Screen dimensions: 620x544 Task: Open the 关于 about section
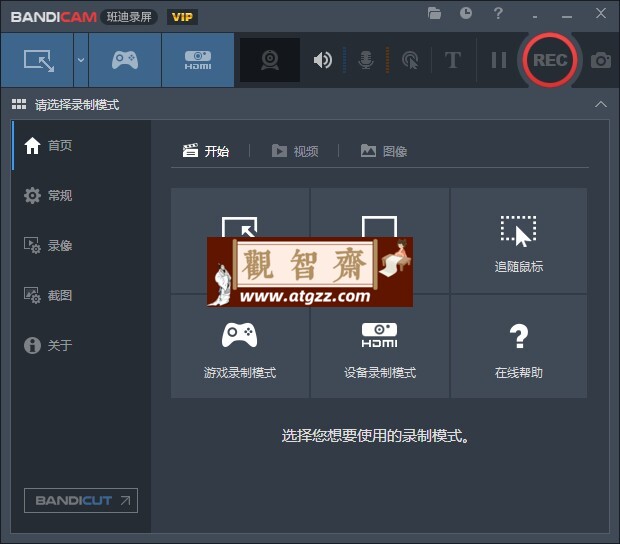pos(81,345)
